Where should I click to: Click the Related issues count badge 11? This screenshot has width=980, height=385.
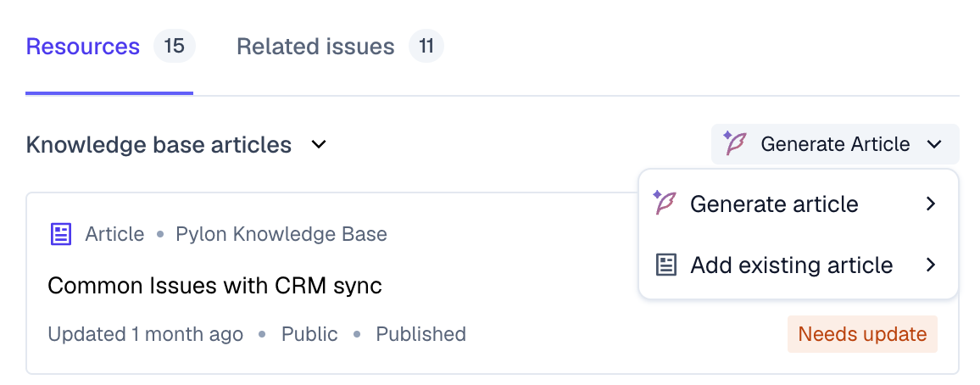click(426, 47)
